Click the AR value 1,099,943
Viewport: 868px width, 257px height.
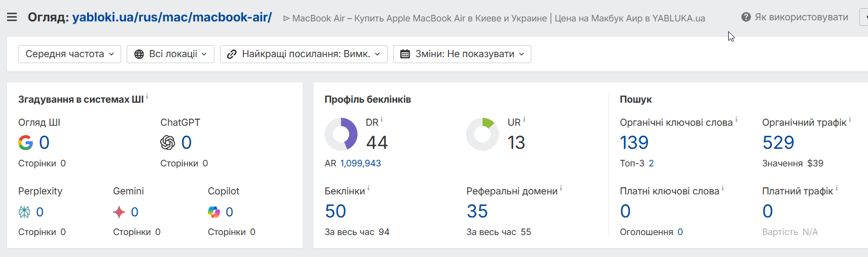point(360,163)
